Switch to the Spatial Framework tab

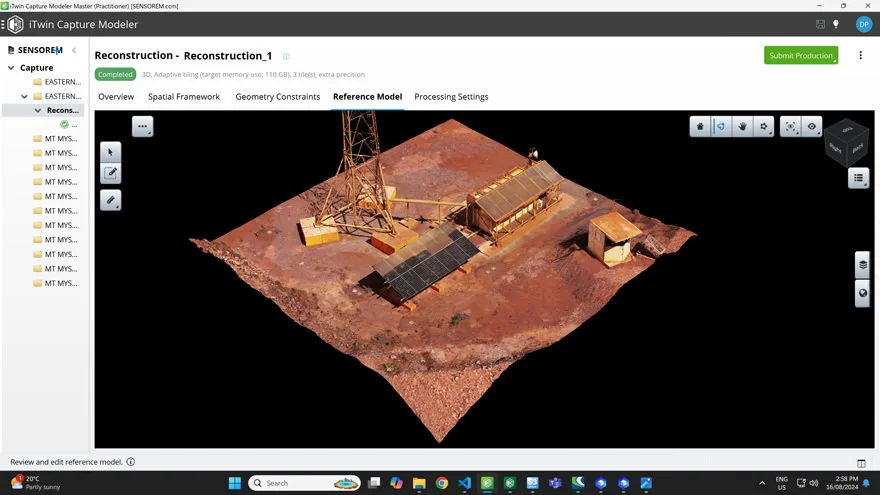point(184,97)
